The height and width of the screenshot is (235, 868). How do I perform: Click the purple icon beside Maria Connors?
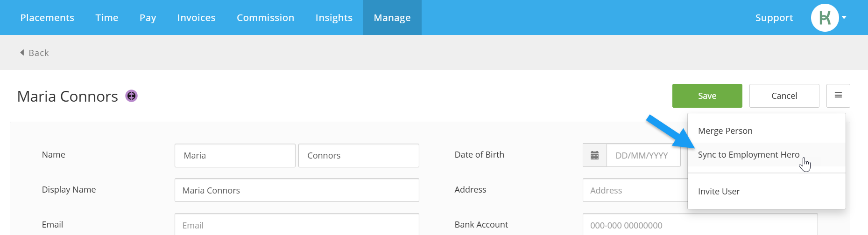click(x=132, y=96)
